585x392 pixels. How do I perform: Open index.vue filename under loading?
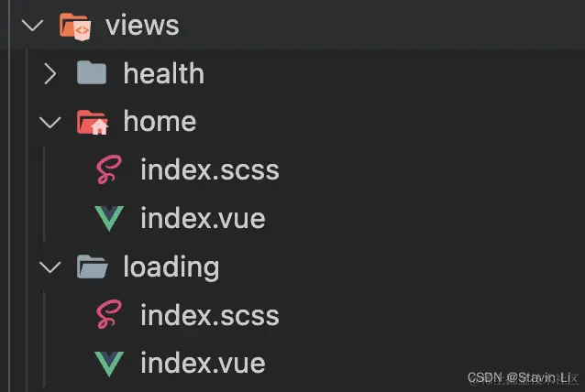[203, 364]
